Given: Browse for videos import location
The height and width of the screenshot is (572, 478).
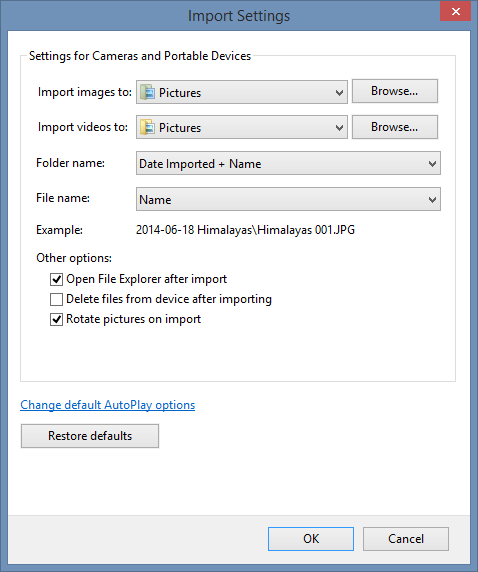Looking at the screenshot, I should coord(395,127).
